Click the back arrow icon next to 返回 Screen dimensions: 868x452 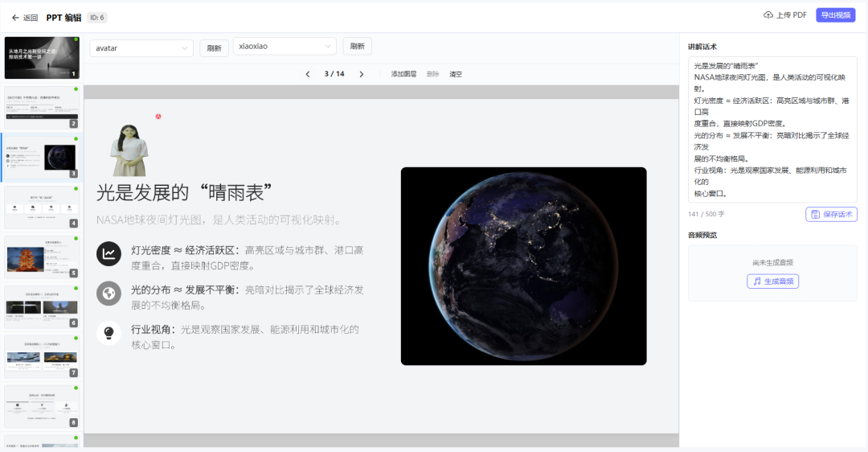15,18
